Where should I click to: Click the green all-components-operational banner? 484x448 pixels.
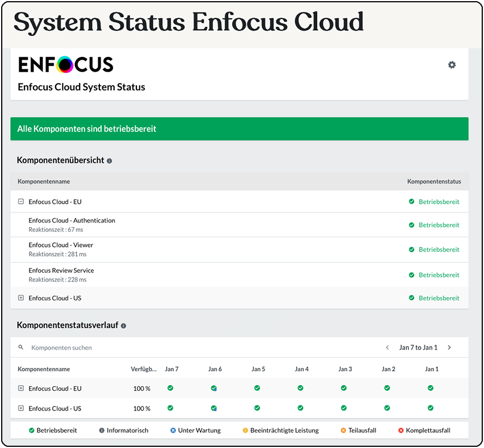239,129
